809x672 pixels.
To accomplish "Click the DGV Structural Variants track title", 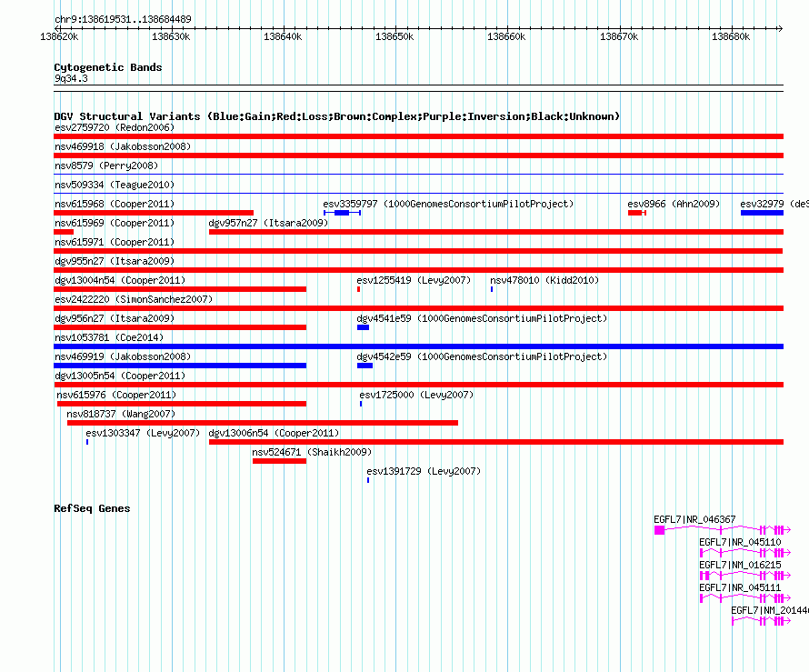I will coord(336,116).
